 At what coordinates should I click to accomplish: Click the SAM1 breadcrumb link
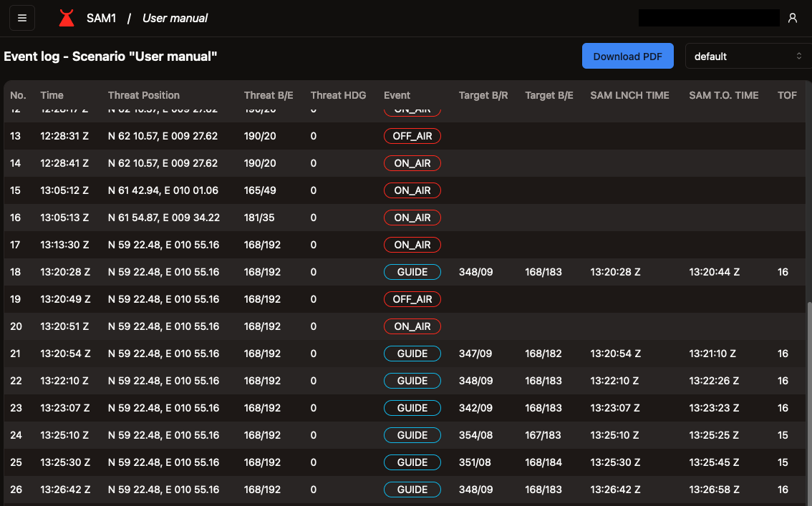click(101, 18)
